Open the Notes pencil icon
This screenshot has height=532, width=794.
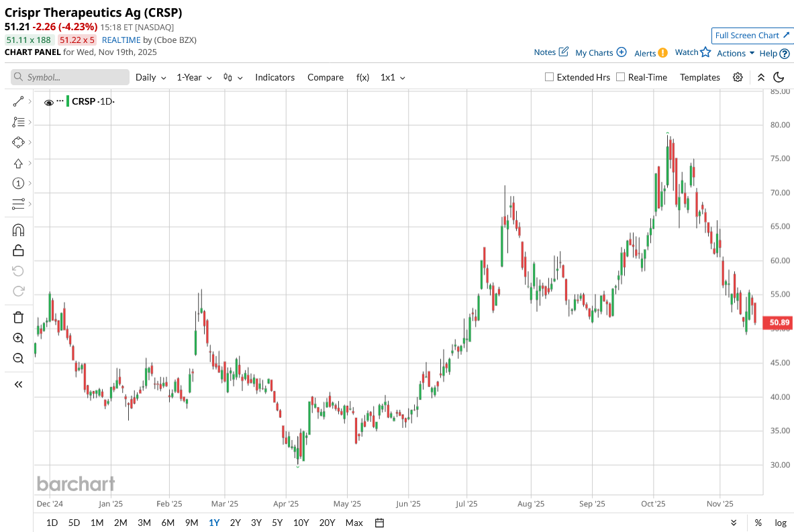click(x=564, y=52)
